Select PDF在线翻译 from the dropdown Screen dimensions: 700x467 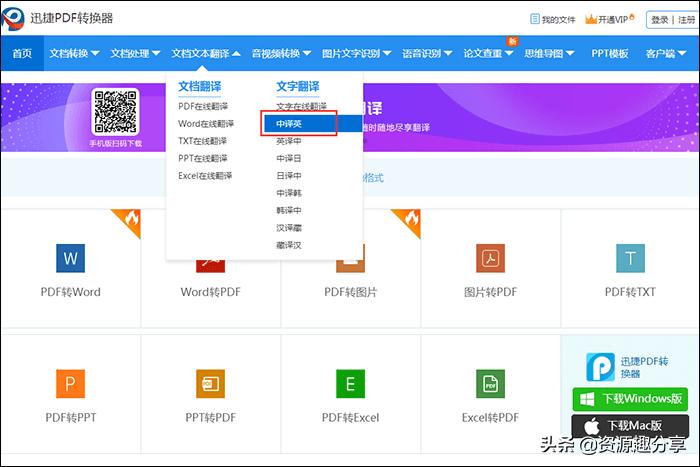pos(203,106)
